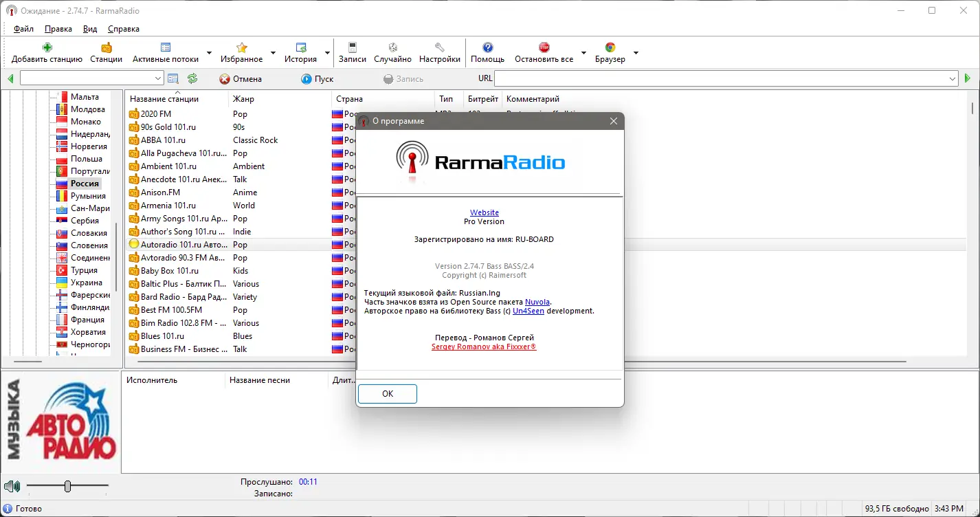The width and height of the screenshot is (980, 517).
Task: Expand the Остановить все dropdown arrow
Action: [x=583, y=53]
